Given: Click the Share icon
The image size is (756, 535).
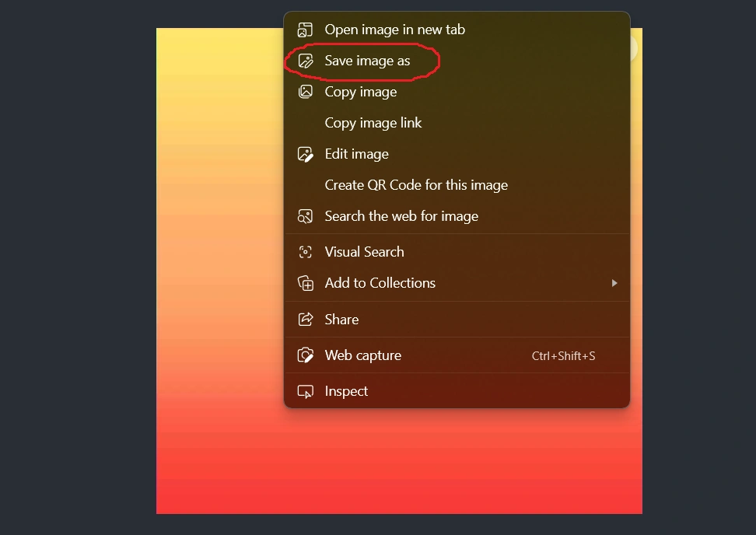Looking at the screenshot, I should pyautogui.click(x=305, y=319).
